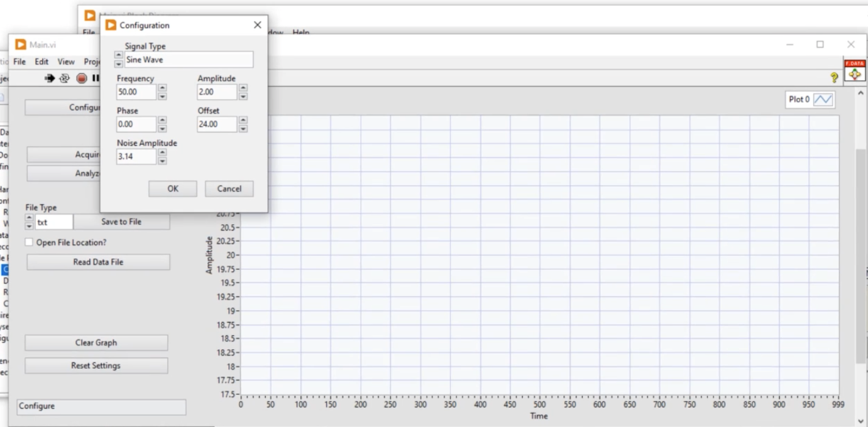This screenshot has height=427, width=868.
Task: Open the Sine Wave signal type selector
Action: click(x=189, y=60)
